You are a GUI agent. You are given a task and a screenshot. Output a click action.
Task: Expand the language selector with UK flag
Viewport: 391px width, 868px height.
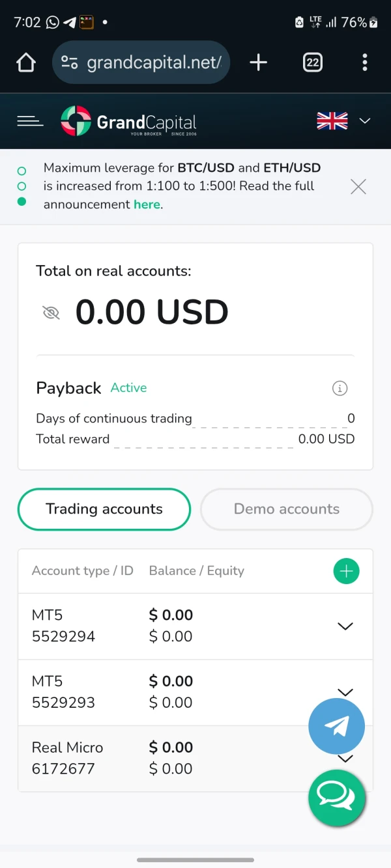click(x=343, y=121)
